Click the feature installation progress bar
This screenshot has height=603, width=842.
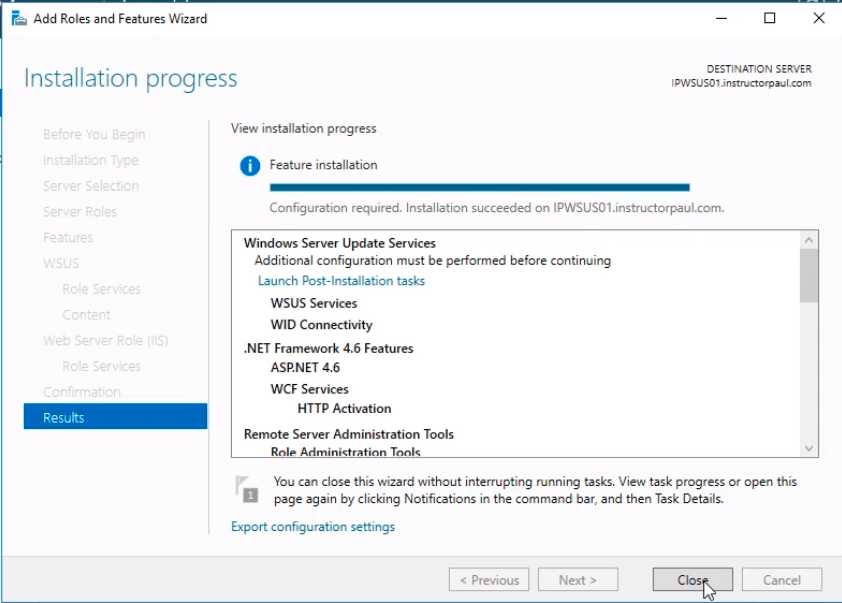click(480, 187)
